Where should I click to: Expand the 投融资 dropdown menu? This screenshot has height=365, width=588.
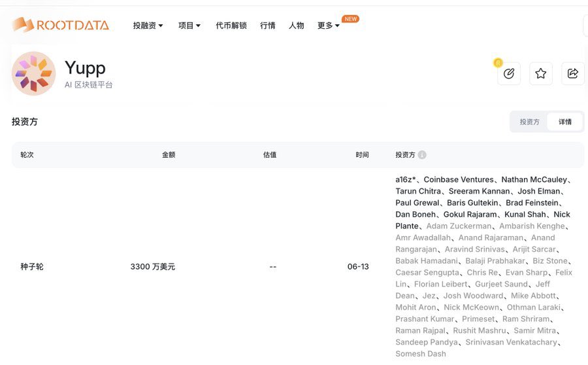[x=148, y=26]
